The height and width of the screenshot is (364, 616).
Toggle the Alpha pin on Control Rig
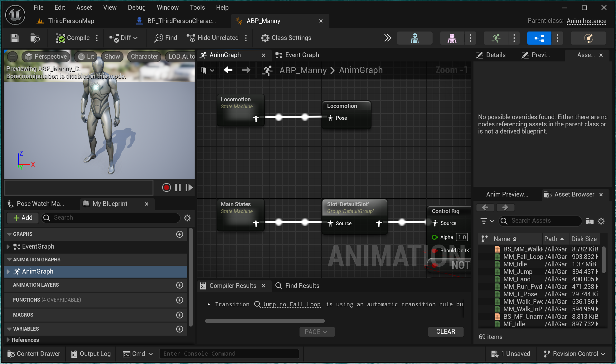(x=434, y=237)
